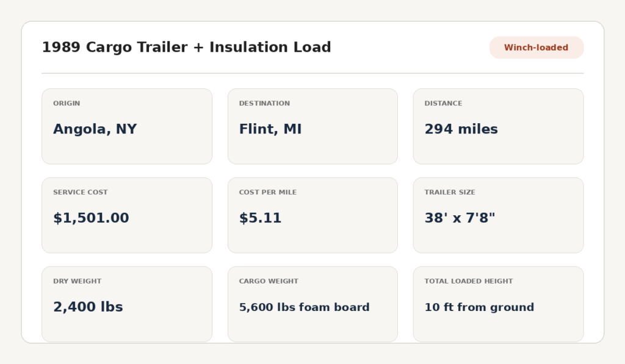Open the Destination card
This screenshot has height=364, width=625.
(x=312, y=126)
